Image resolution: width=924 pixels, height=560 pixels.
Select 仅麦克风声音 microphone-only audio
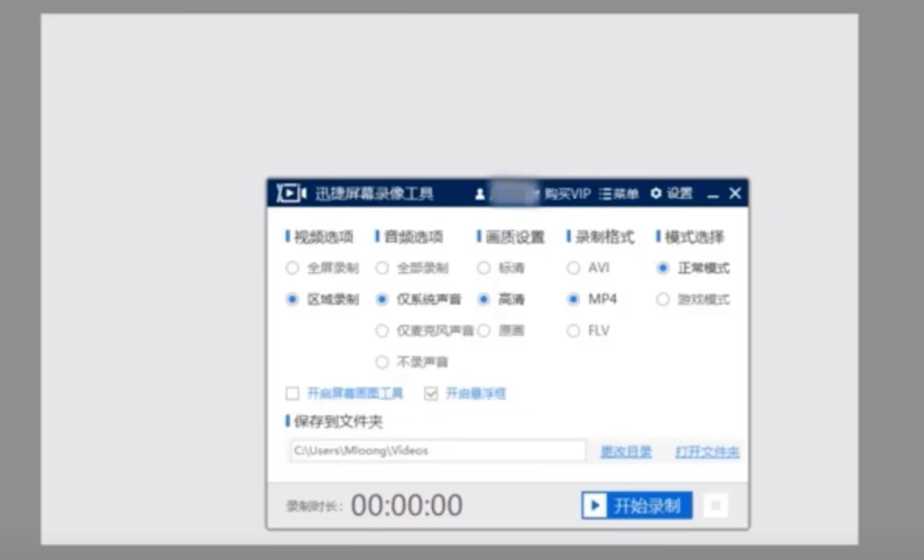click(x=382, y=330)
